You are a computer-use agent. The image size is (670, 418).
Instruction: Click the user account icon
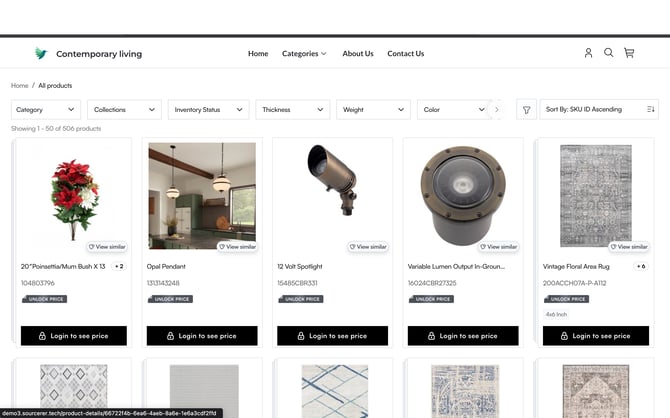(588, 53)
